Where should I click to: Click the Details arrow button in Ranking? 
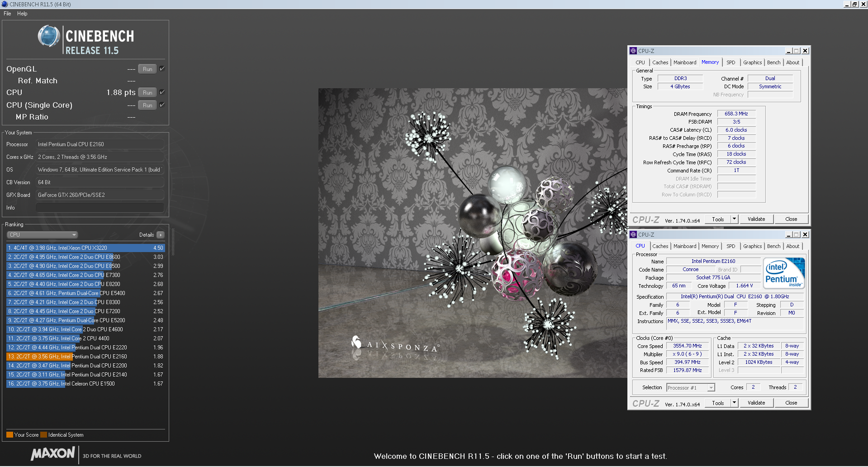161,235
